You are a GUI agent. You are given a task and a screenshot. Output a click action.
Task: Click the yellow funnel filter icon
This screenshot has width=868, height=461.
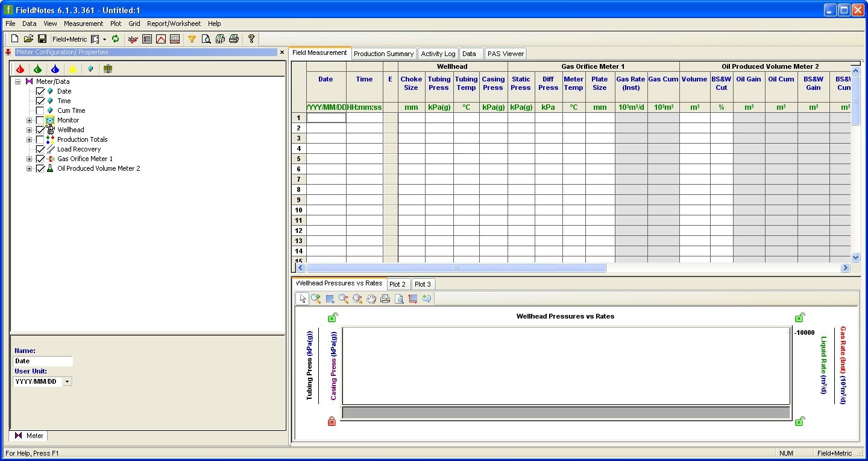point(192,39)
